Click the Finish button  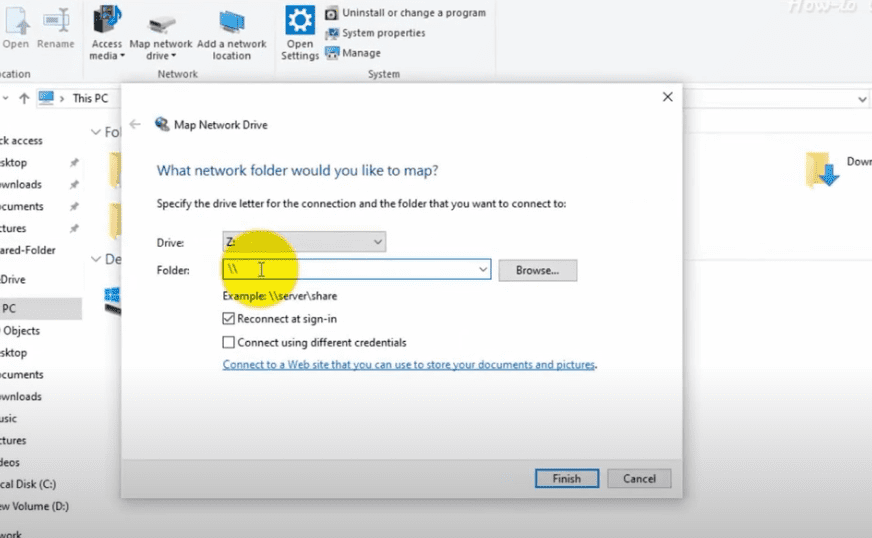coord(566,479)
